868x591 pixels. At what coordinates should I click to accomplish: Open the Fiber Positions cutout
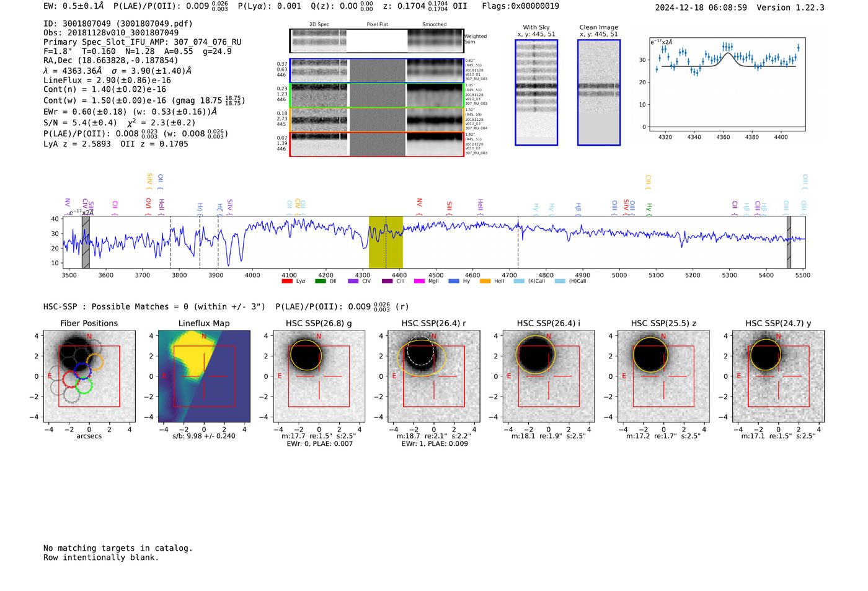pyautogui.click(x=89, y=376)
